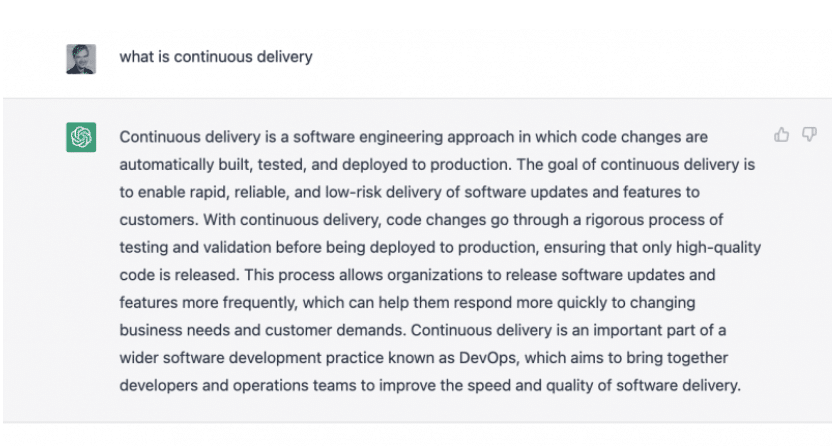The height and width of the screenshot is (446, 838).
Task: Click the phrase 'business needs and customer demands'
Action: (x=262, y=330)
